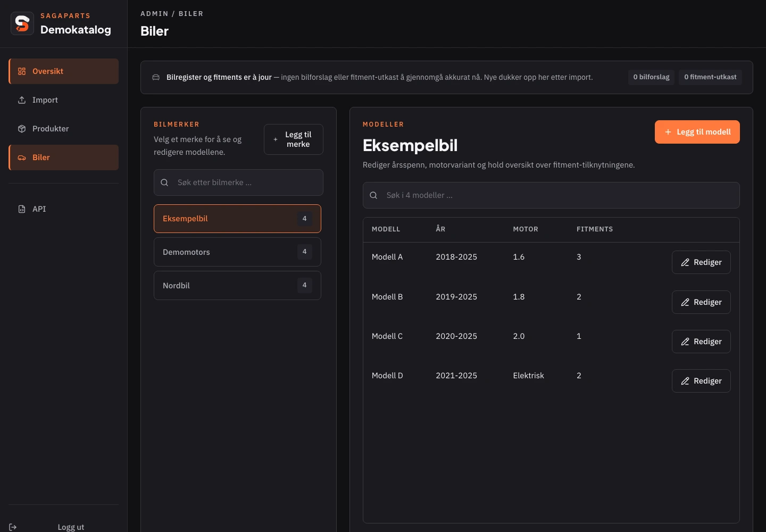Click the Modell A name cell
766x532 pixels.
[x=387, y=257]
